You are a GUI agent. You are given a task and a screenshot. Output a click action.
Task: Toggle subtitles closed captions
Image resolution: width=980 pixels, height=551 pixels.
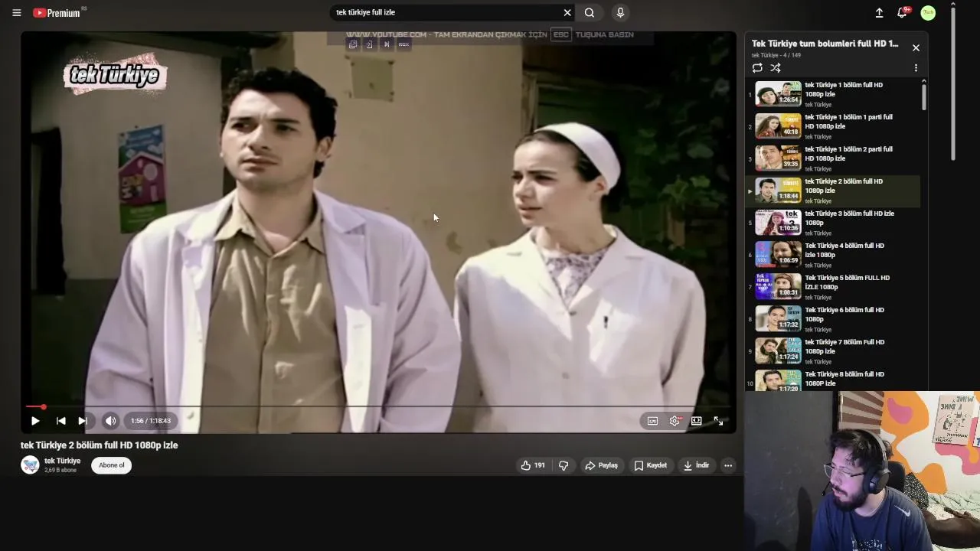tap(652, 421)
